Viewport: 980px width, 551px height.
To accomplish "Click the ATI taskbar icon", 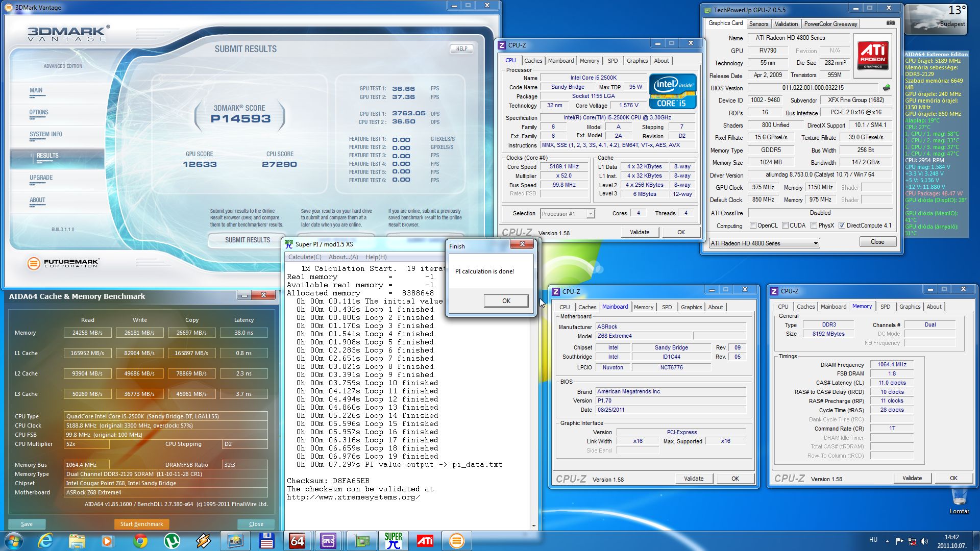I will (x=425, y=541).
